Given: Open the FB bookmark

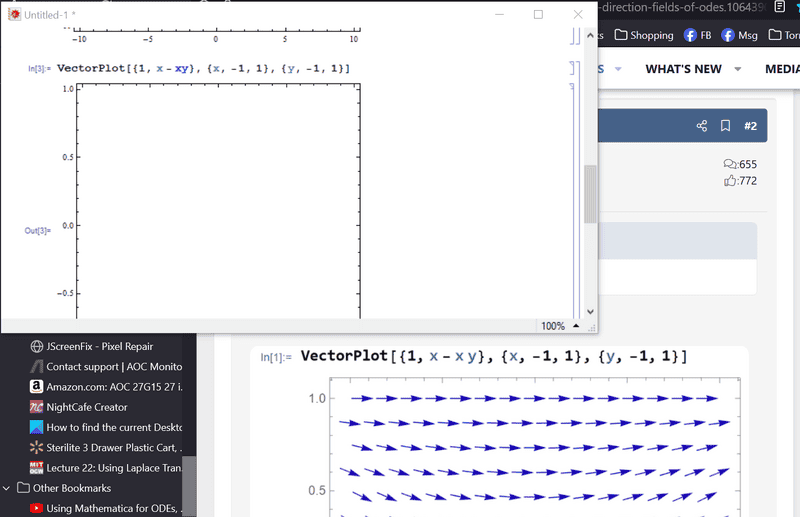Looking at the screenshot, I should tap(697, 35).
